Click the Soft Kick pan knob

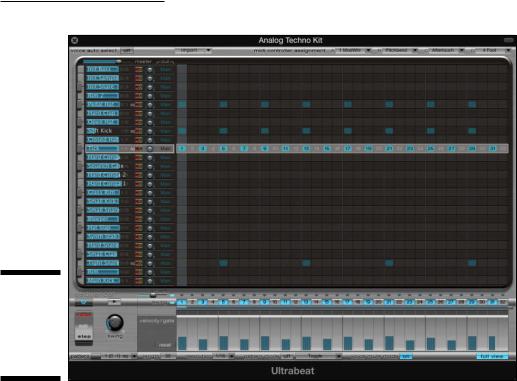coord(150,131)
